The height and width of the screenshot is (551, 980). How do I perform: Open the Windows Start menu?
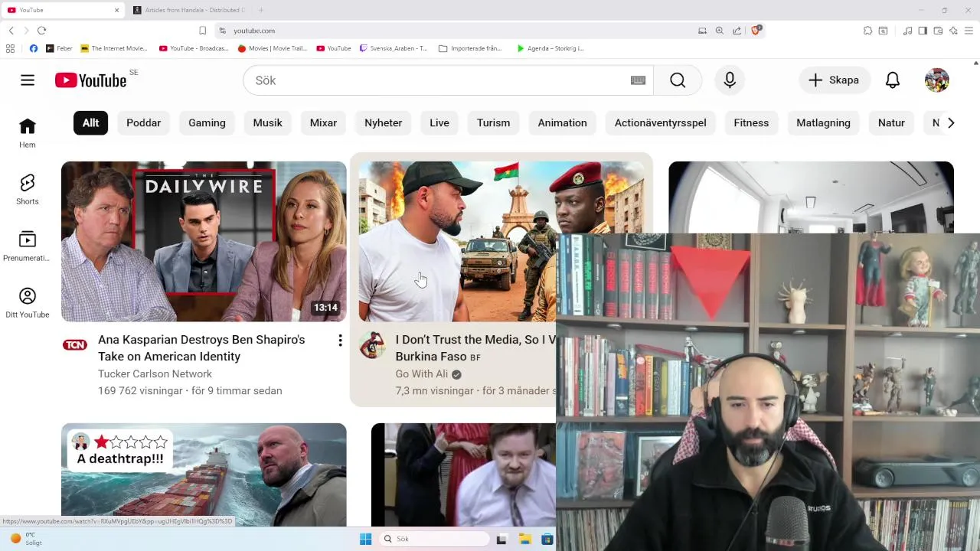pyautogui.click(x=365, y=539)
